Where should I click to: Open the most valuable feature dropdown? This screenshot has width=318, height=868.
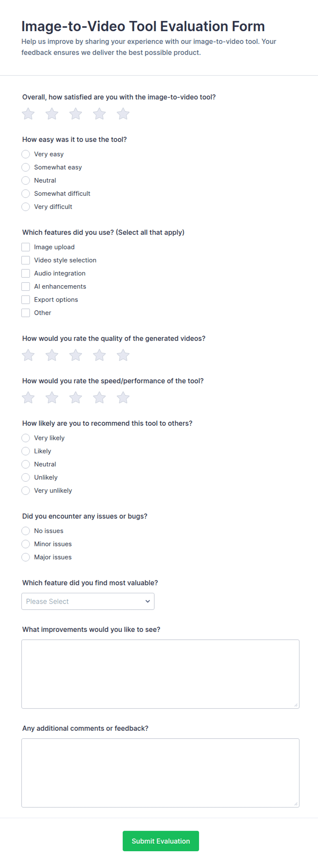88,601
